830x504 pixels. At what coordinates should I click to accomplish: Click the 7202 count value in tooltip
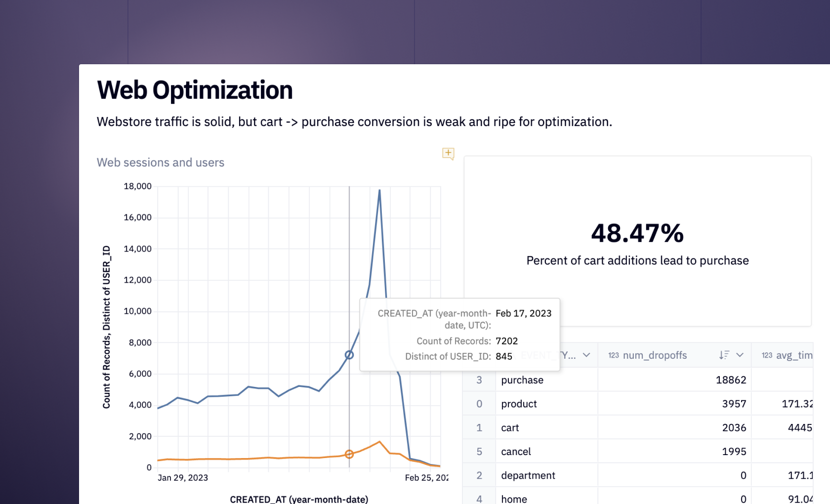(507, 341)
